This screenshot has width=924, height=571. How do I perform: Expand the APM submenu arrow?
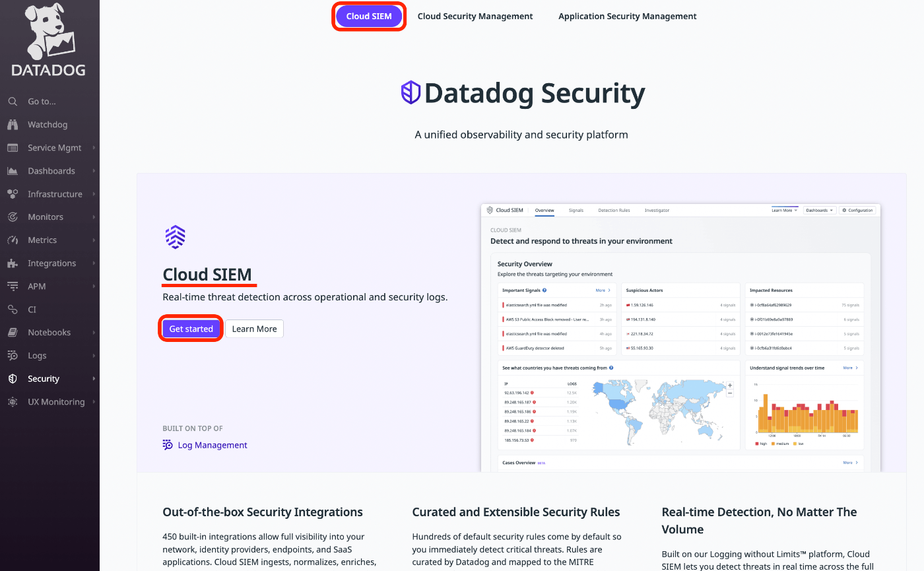[x=94, y=286]
